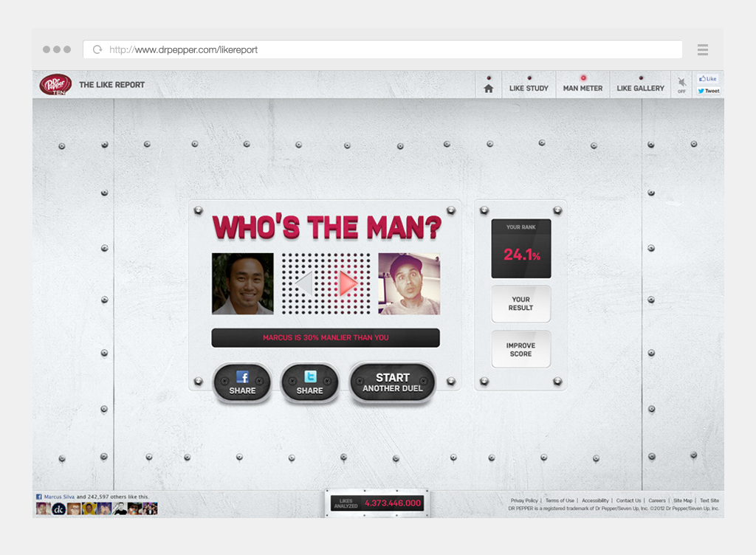The height and width of the screenshot is (555, 756).
Task: Click the Improve Score button
Action: [520, 350]
